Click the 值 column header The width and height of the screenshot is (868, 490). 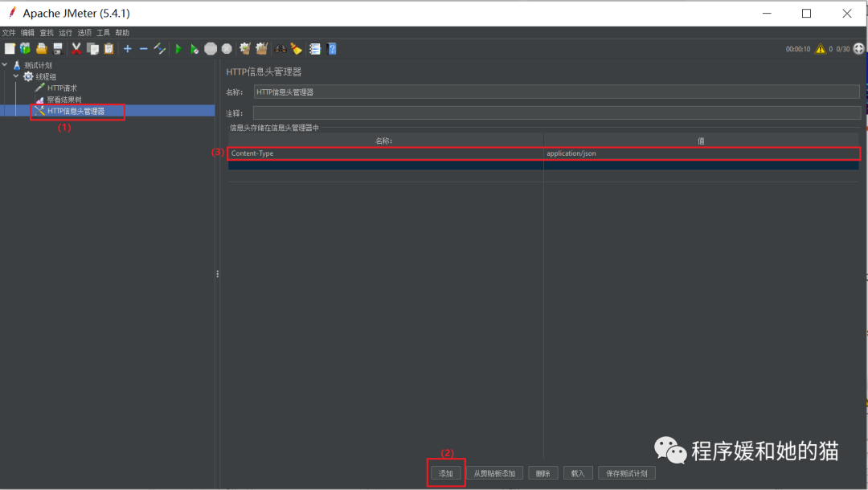point(702,141)
